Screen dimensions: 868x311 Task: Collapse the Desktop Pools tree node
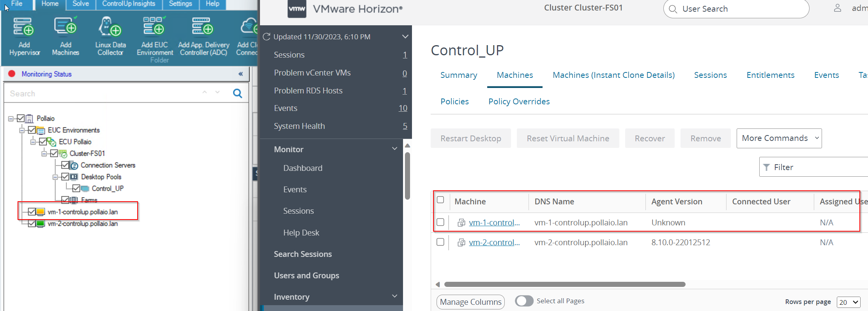pos(55,177)
